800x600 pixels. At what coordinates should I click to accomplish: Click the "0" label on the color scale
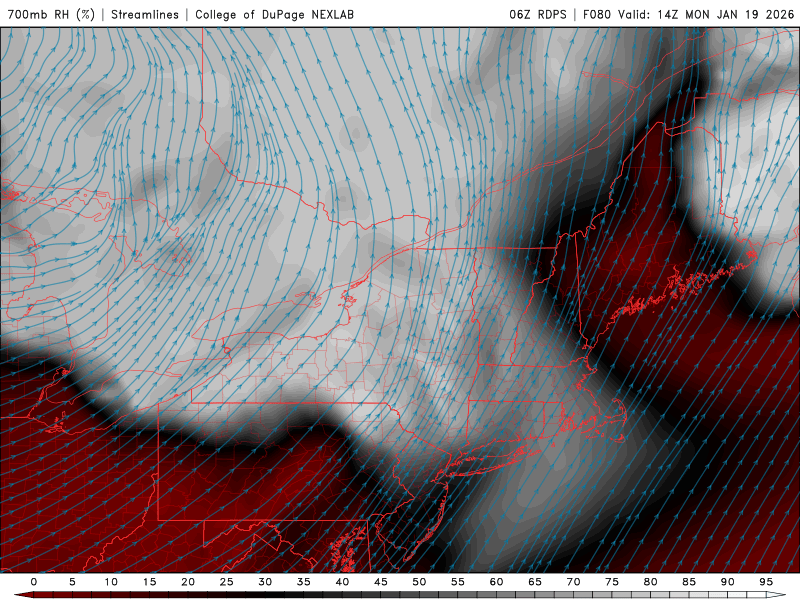coord(34,582)
